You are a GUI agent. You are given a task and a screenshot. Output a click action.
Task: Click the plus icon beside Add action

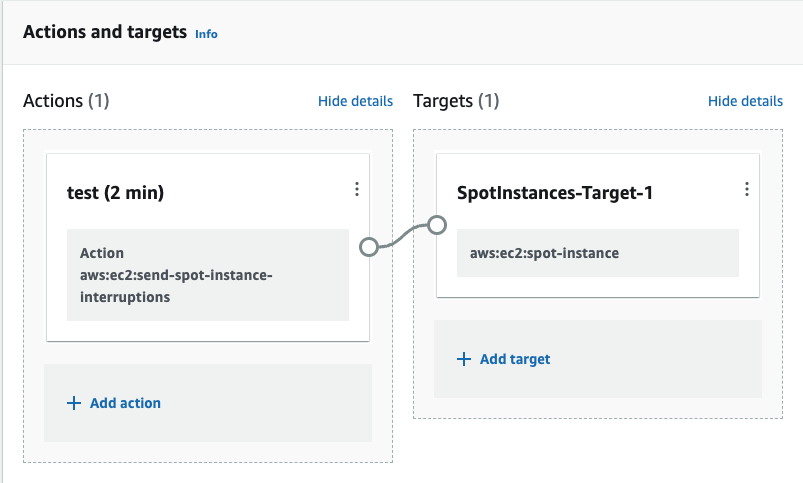point(73,403)
